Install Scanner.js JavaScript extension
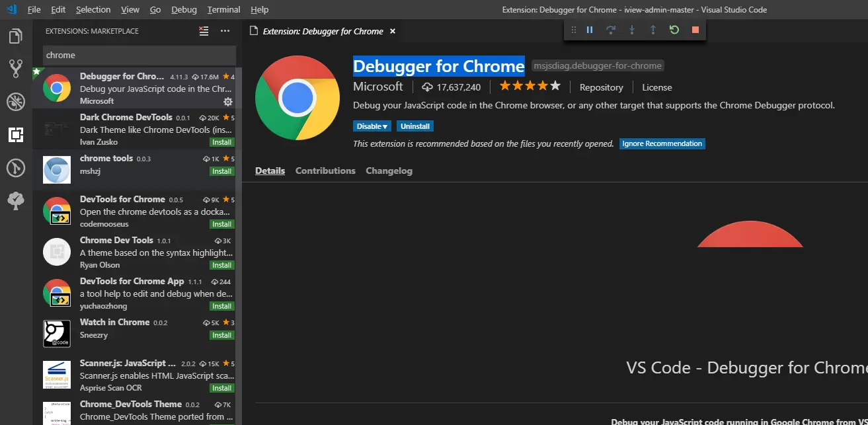 222,388
